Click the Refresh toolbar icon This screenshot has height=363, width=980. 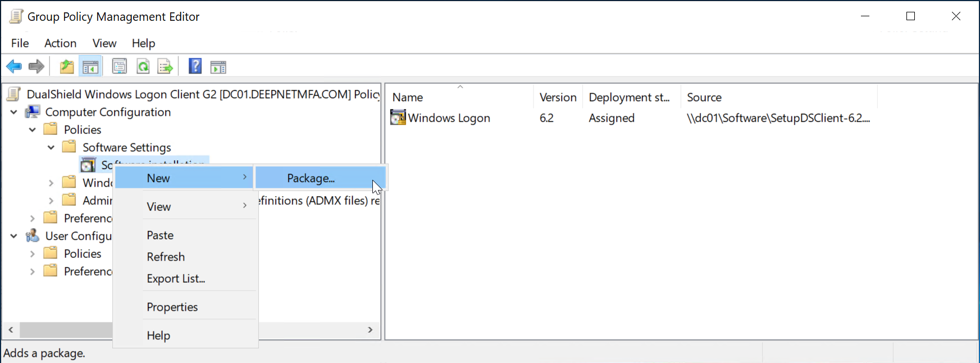point(143,67)
